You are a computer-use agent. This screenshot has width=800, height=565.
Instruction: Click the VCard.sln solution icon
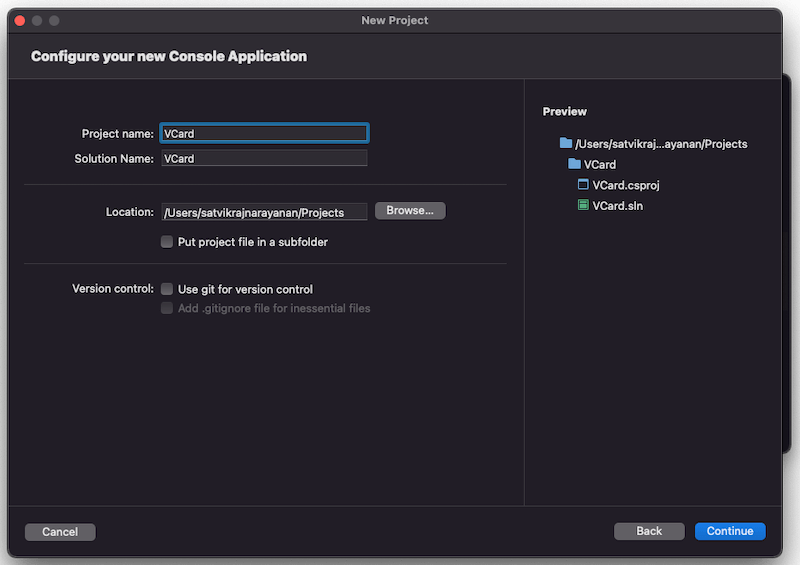(x=583, y=205)
